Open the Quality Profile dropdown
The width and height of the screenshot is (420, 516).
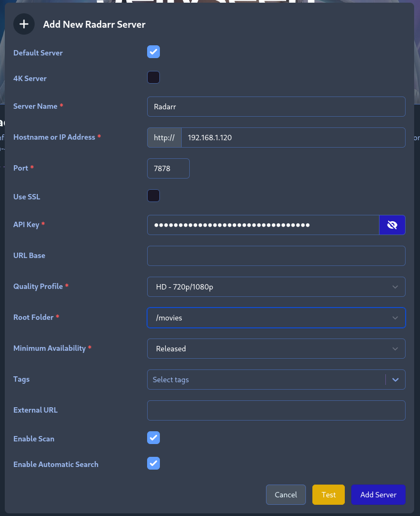click(276, 287)
